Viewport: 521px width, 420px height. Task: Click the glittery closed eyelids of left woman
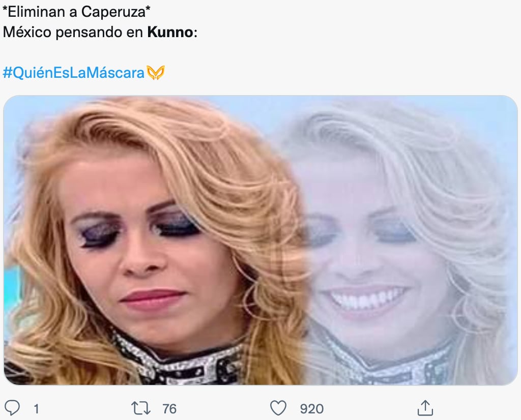coord(139,229)
